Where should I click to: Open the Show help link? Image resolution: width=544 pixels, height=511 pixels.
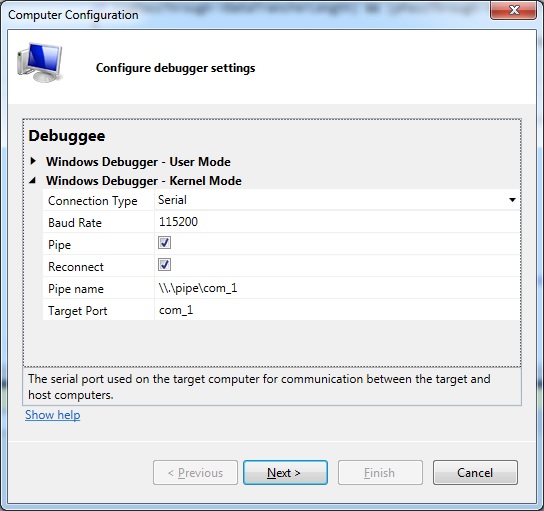53,415
